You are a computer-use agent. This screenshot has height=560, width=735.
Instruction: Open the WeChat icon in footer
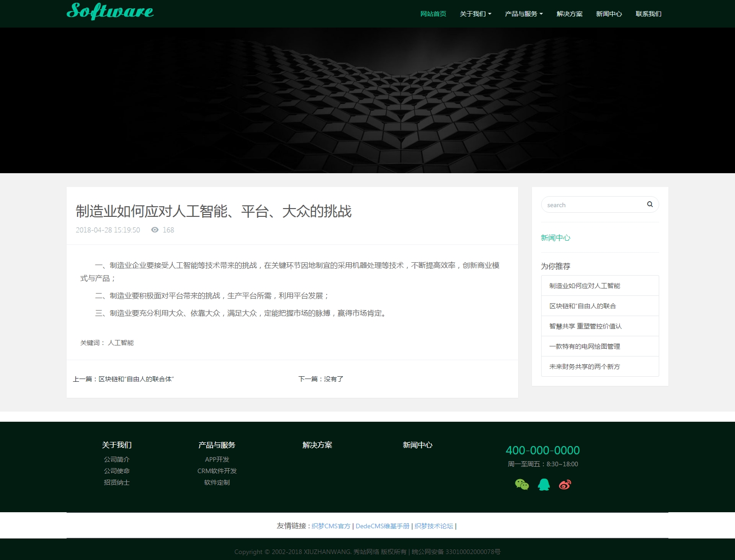(522, 484)
